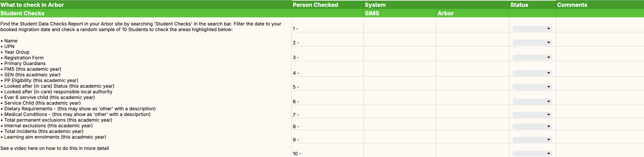This screenshot has height=157, width=644.
Task: Open the Status dropdown for row 2
Action: 532,43
